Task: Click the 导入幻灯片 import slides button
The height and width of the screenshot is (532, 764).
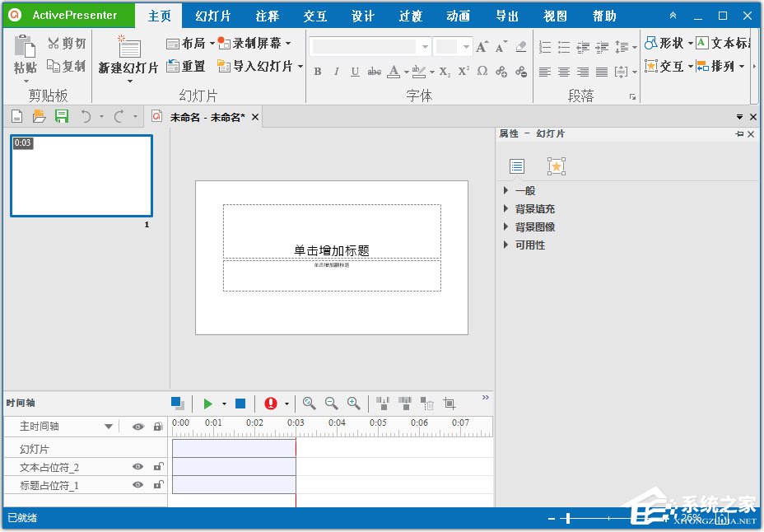Action: (259, 66)
